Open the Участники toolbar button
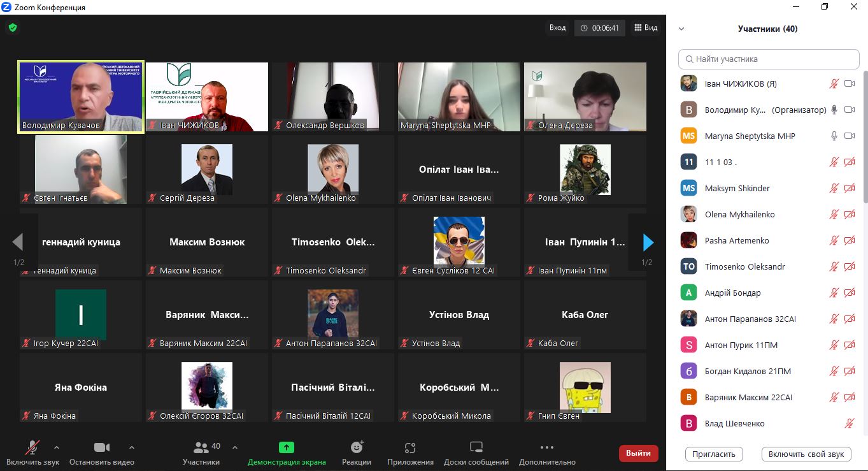Image resolution: width=868 pixels, height=471 pixels. point(201,453)
